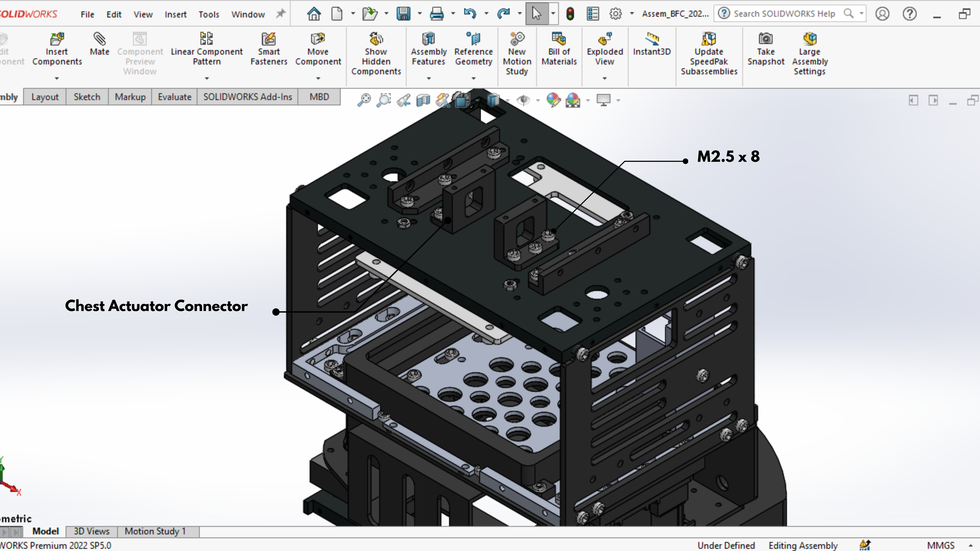Expand Insert Components dropdown arrow
This screenshot has width=980, height=551.
[57, 78]
